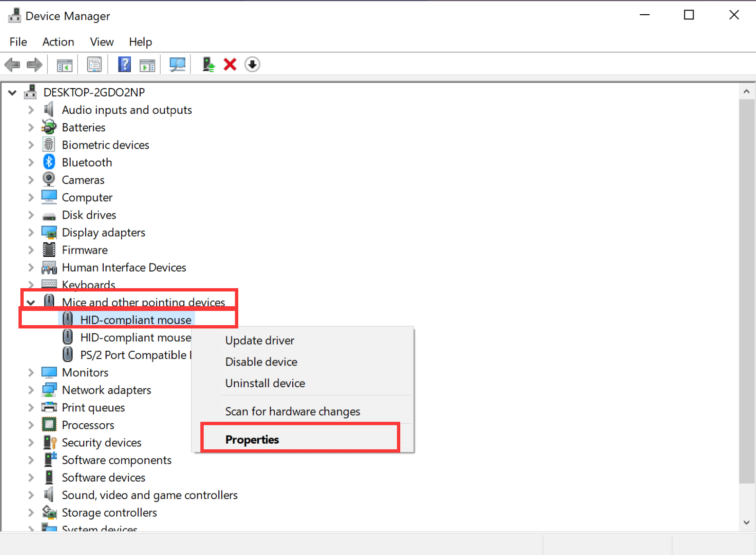Click the red X Uninstall device toolbar icon
756x555 pixels.
pyautogui.click(x=230, y=64)
